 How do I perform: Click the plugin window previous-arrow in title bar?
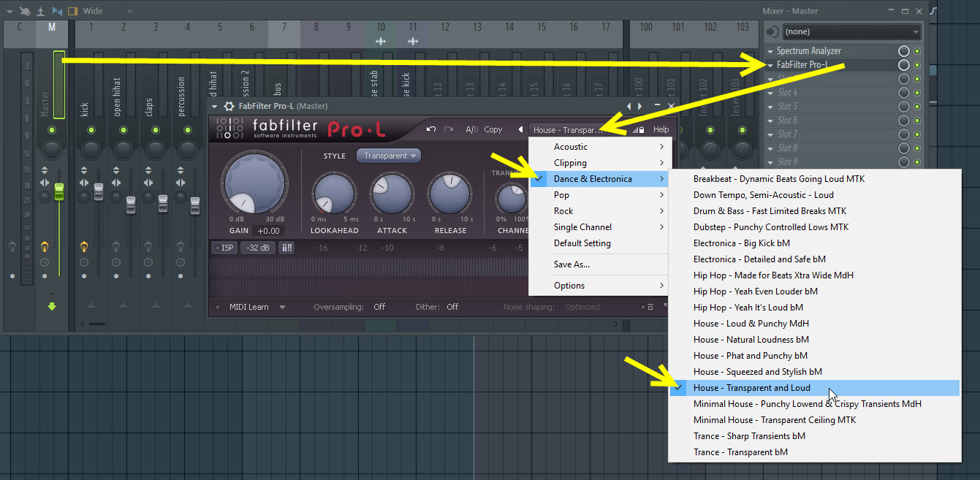[628, 106]
